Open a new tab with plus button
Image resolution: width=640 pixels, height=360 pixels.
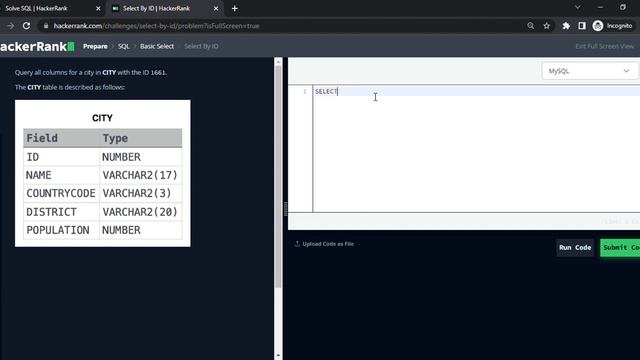tap(235, 8)
